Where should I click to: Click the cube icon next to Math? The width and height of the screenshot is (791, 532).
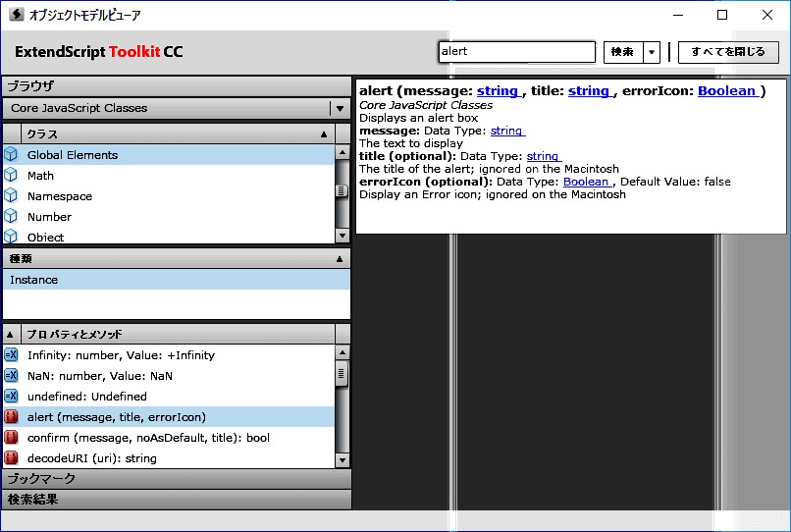tap(11, 175)
